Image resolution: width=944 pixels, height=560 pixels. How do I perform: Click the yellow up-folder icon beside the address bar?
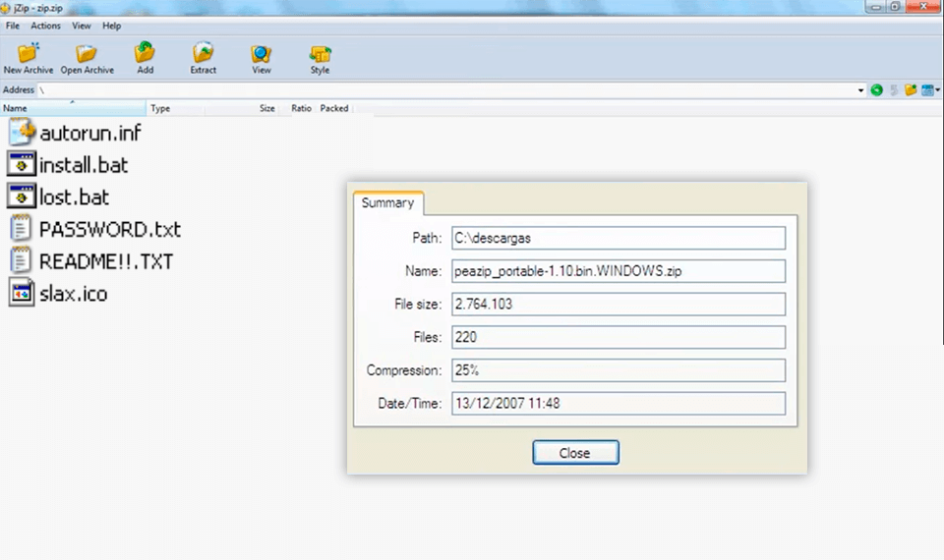pos(911,90)
